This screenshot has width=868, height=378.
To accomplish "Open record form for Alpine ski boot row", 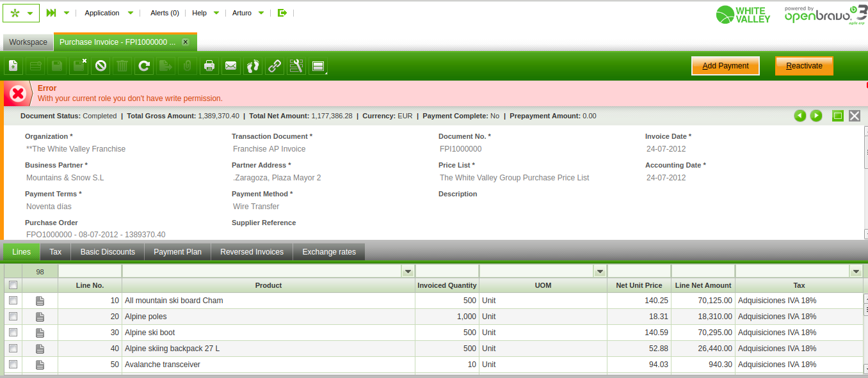I will [x=40, y=333].
